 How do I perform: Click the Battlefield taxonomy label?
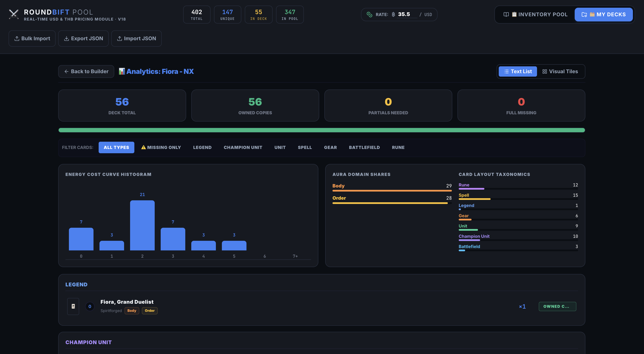coord(469,246)
